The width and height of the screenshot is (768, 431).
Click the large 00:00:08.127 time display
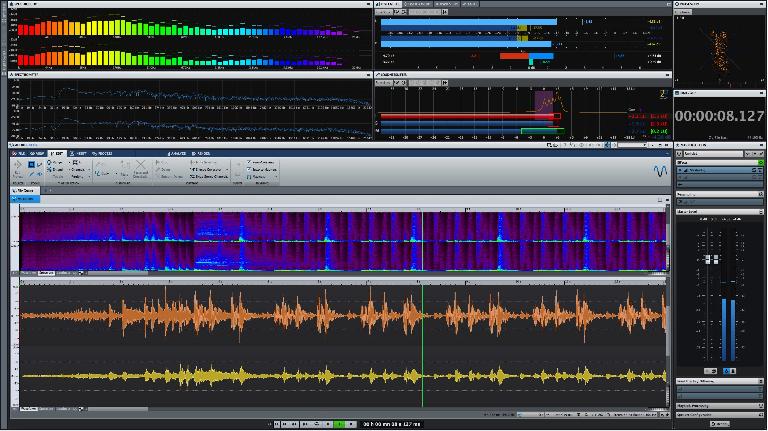pyautogui.click(x=719, y=116)
